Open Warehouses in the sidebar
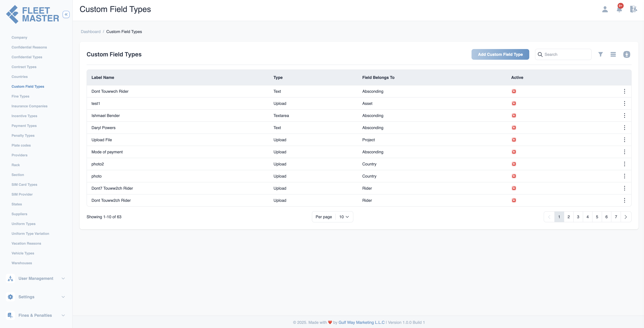The height and width of the screenshot is (328, 644). pyautogui.click(x=22, y=263)
